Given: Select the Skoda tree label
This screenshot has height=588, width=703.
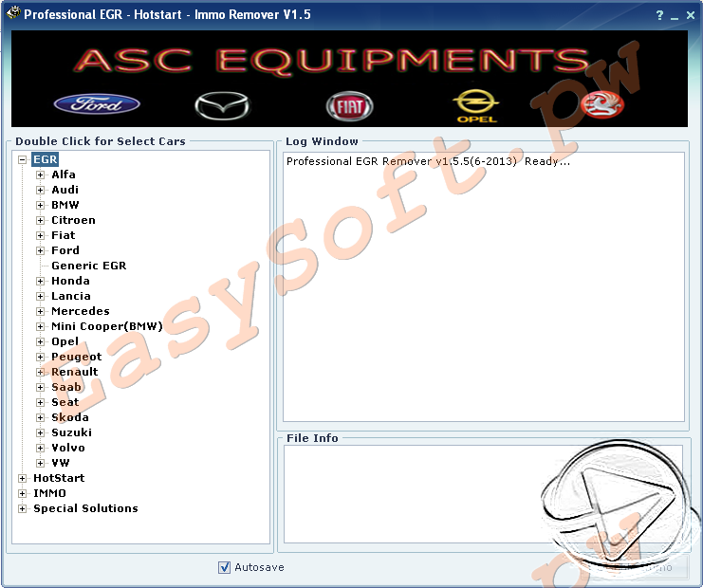Looking at the screenshot, I should [70, 417].
